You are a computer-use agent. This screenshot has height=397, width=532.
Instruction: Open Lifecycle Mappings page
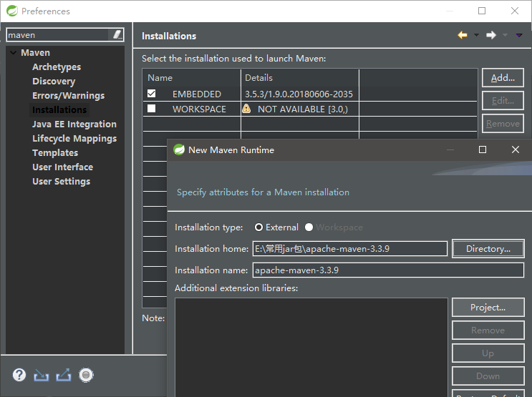point(74,138)
